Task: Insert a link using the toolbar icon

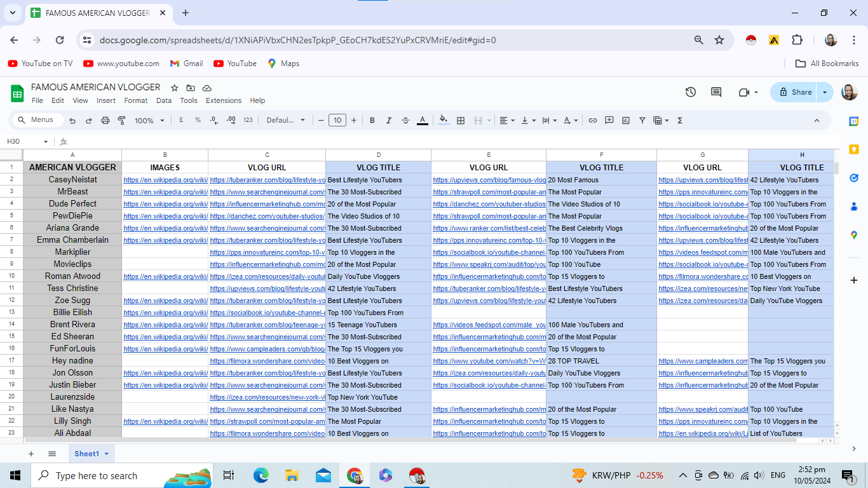Action: coord(593,120)
